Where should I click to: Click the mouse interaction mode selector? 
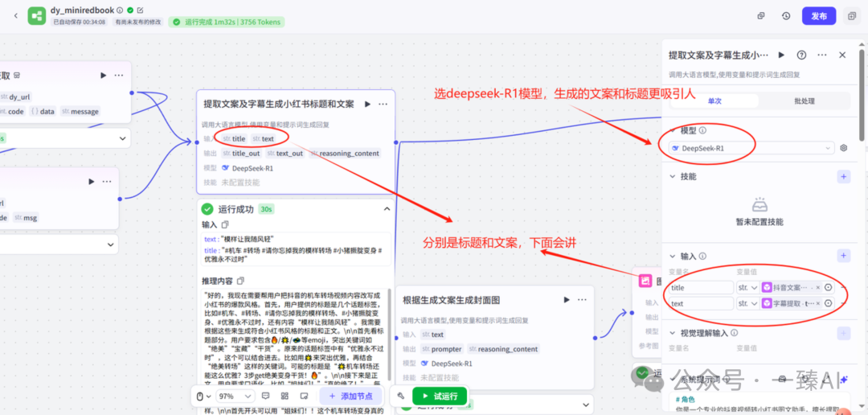click(203, 397)
